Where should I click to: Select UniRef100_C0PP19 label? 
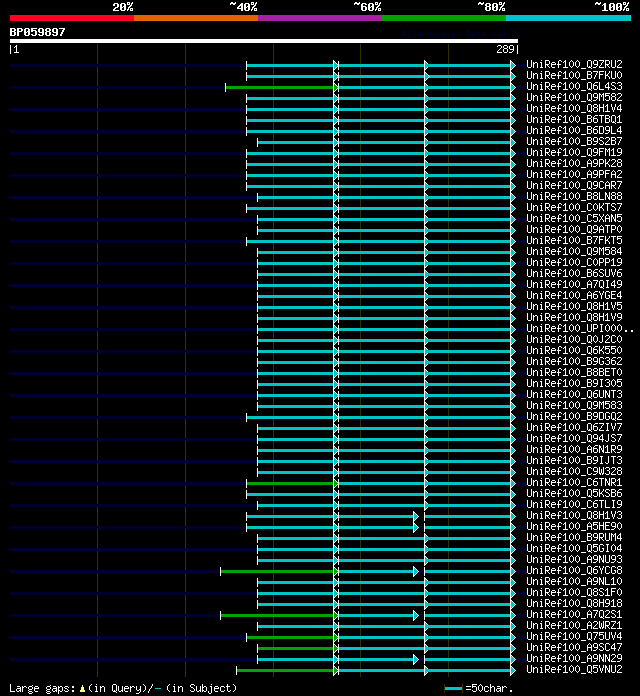click(x=574, y=262)
